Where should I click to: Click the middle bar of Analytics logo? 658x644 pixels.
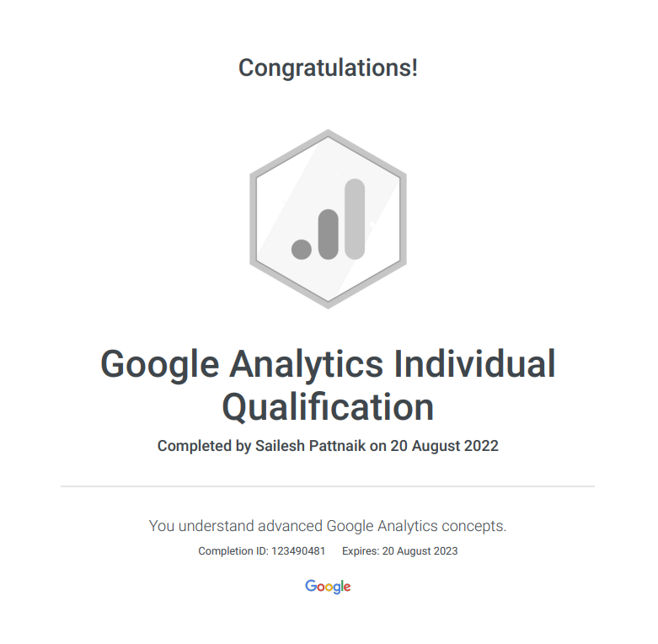point(328,233)
